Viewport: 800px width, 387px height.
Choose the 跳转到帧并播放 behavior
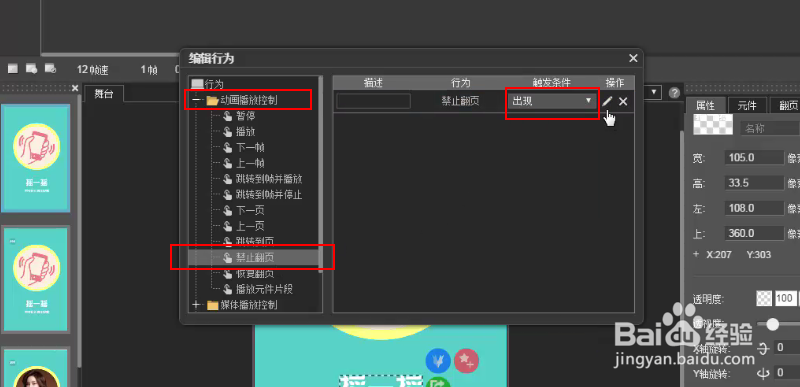pyautogui.click(x=269, y=179)
